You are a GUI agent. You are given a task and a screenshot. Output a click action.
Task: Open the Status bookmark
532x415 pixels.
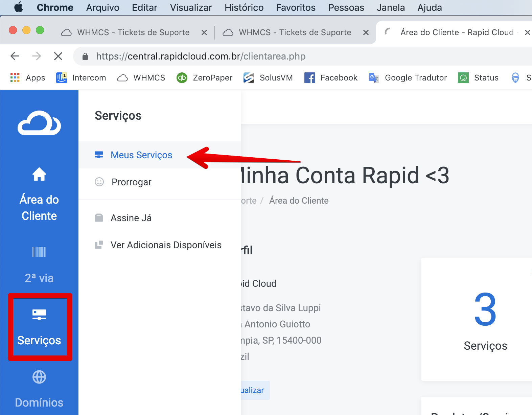click(478, 78)
